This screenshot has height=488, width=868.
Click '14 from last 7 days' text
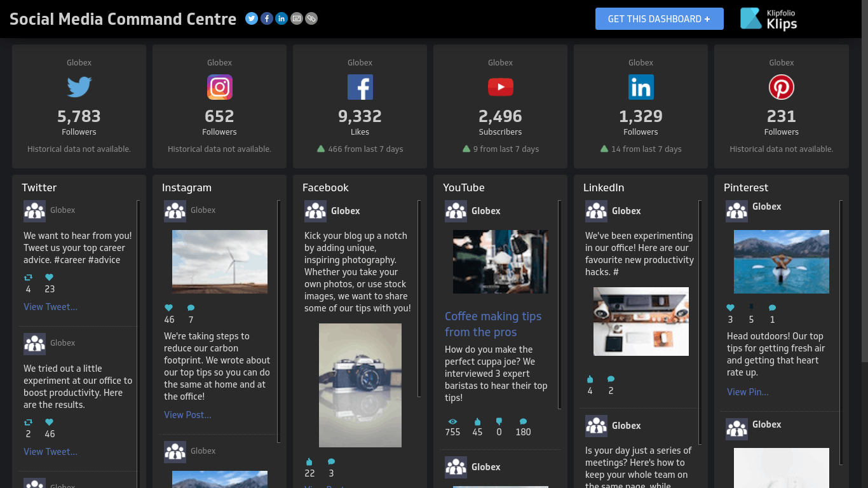646,149
